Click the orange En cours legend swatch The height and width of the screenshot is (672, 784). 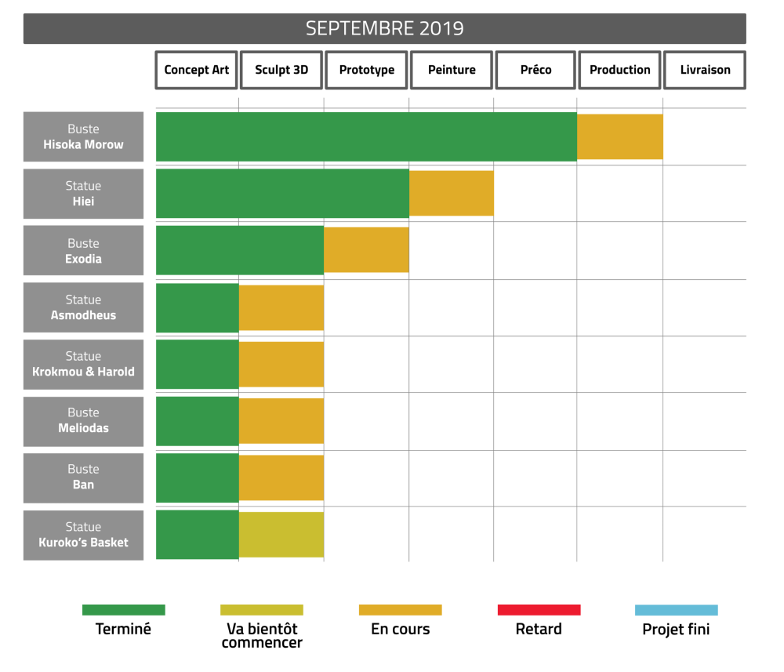tap(400, 609)
